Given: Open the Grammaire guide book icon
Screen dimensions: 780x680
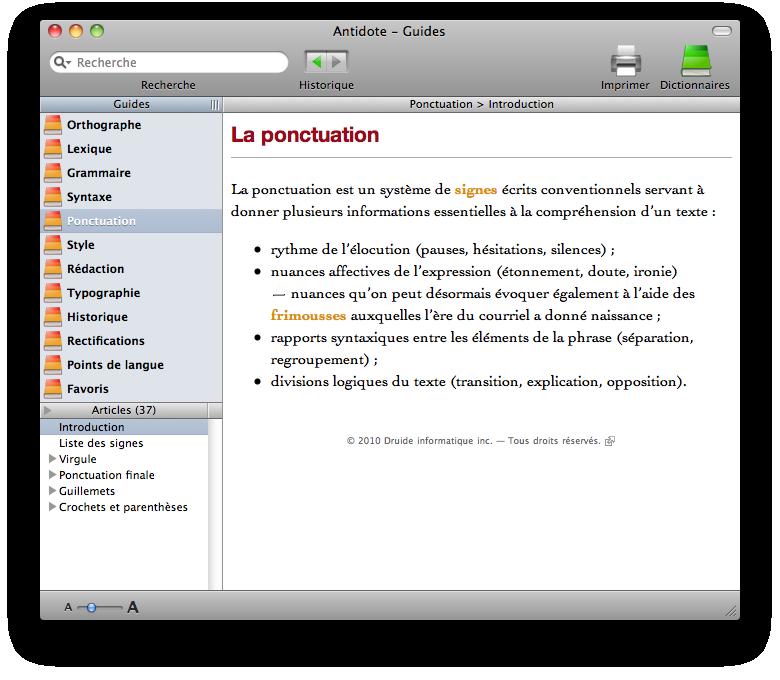Looking at the screenshot, I should 53,173.
